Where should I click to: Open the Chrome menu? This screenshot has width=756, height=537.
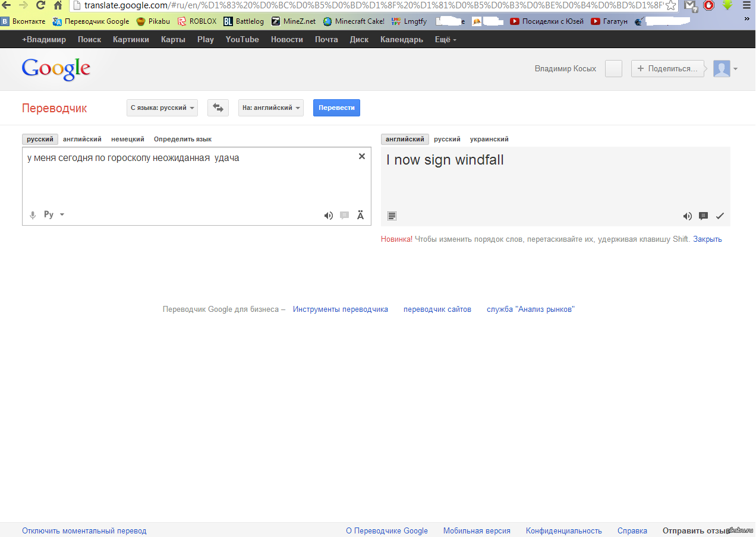point(746,5)
